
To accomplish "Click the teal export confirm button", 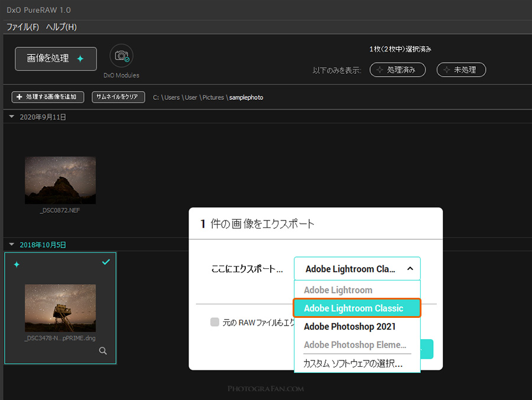I will [x=427, y=349].
